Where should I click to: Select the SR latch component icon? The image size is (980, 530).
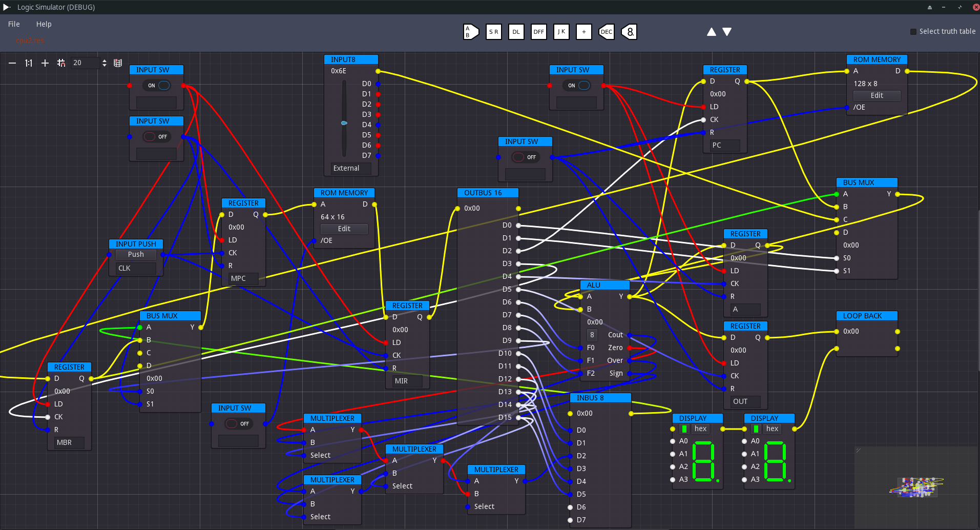coord(493,32)
